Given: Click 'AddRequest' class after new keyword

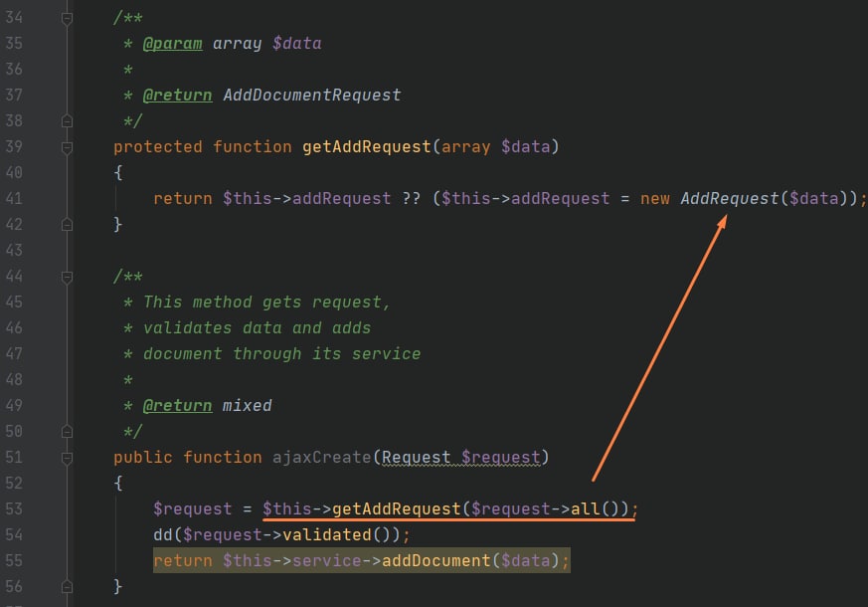Looking at the screenshot, I should click(730, 198).
